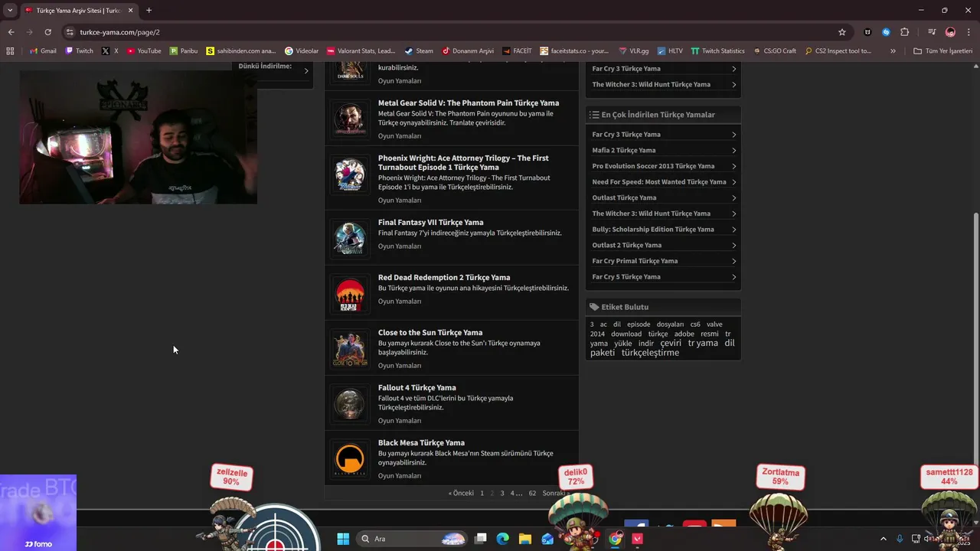Screen dimensions: 980x551
Task: Select the türkçeleştirme tag
Action: tap(650, 353)
